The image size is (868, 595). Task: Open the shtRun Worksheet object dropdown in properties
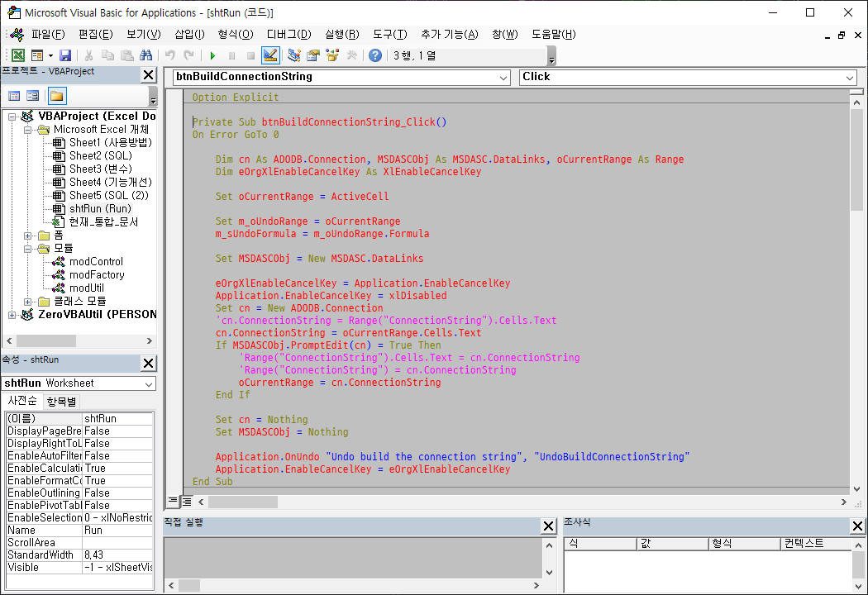[x=148, y=383]
